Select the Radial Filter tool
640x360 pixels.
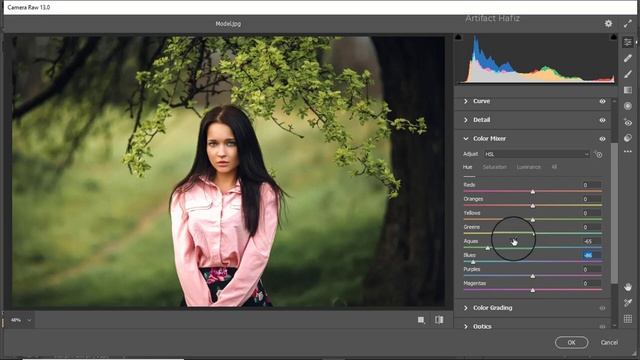click(x=628, y=106)
